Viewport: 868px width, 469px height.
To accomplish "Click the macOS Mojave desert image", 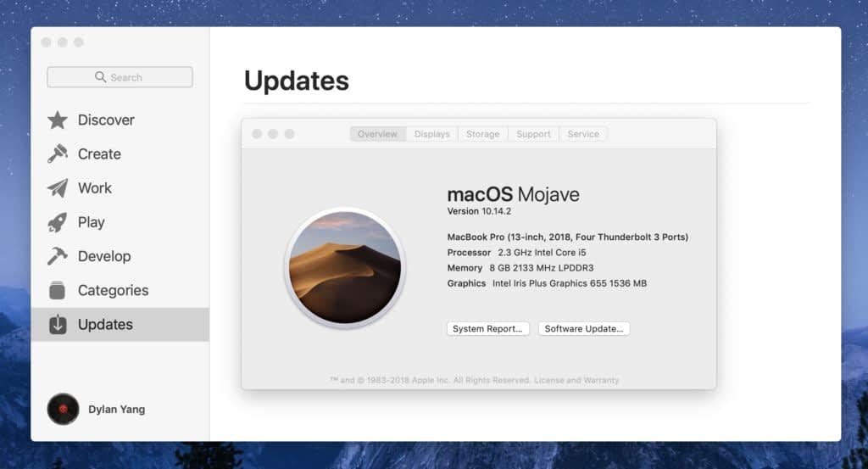I will point(345,267).
